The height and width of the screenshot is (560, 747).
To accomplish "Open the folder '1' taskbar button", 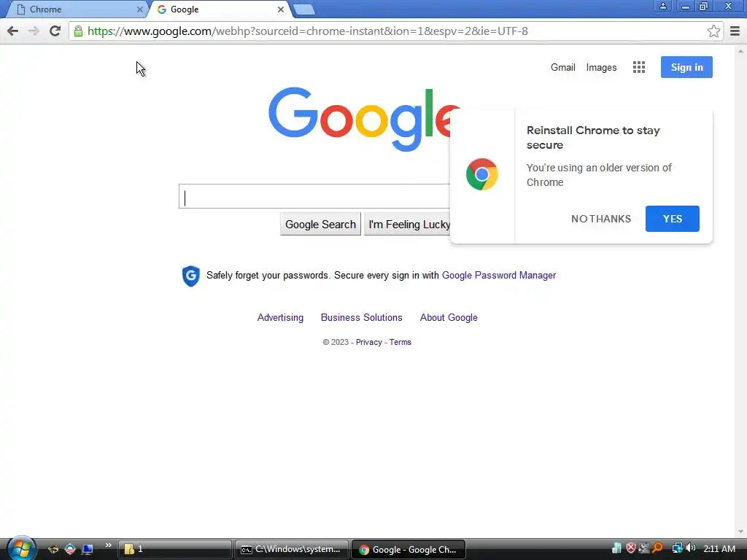I will [174, 550].
